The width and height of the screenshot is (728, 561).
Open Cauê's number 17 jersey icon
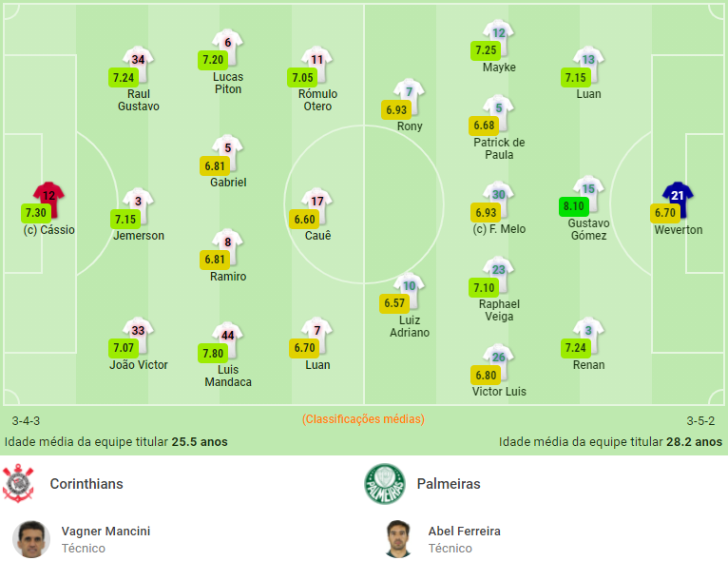317,202
